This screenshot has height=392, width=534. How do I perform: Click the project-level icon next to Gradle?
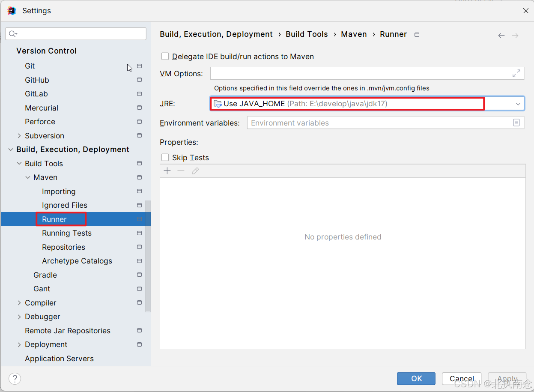click(139, 275)
